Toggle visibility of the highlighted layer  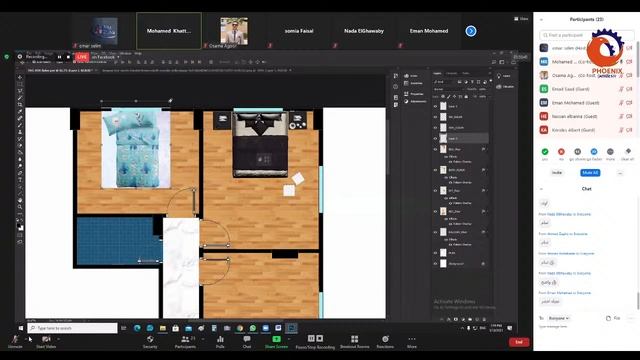click(435, 138)
